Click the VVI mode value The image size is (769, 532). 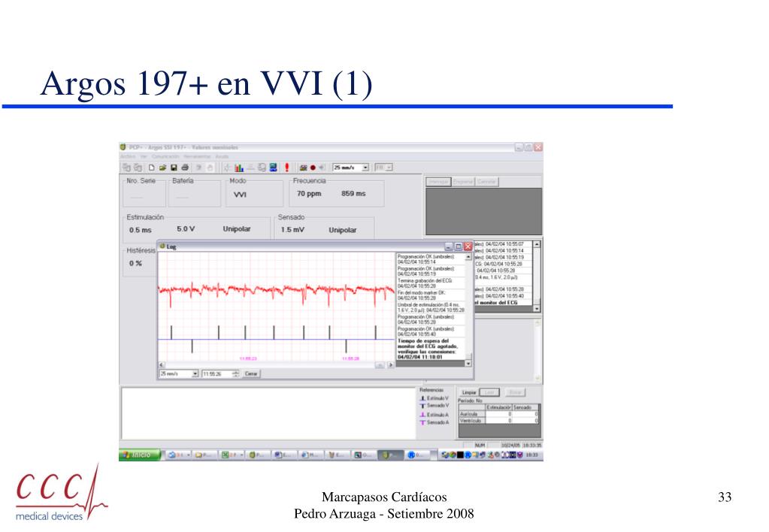tap(240, 195)
